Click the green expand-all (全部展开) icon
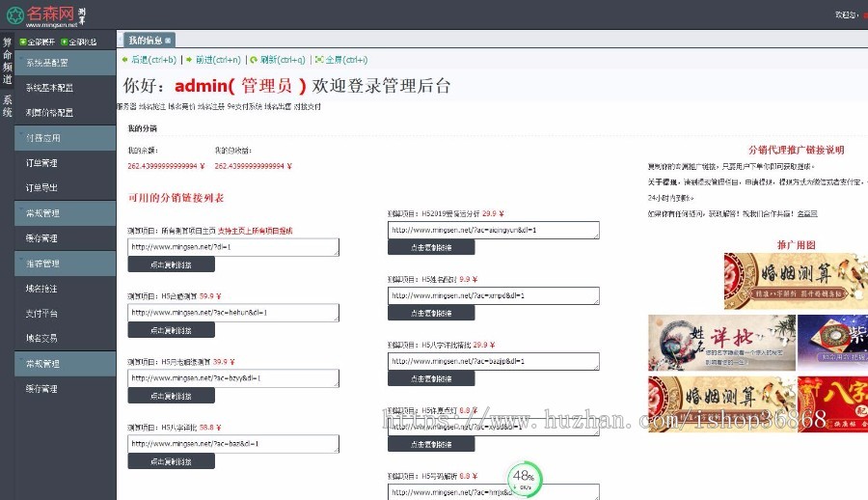Screen dimensions: 868x500 [x=23, y=42]
